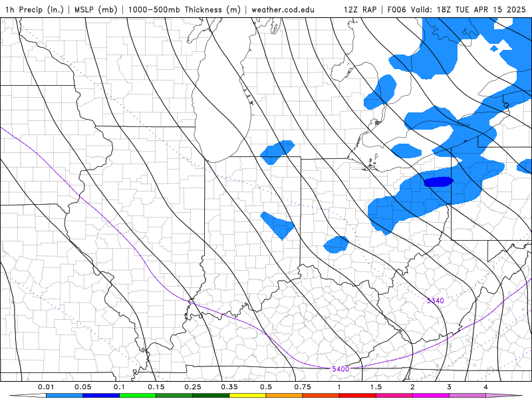
Task: Click the legend value 2
Action: pos(412,387)
